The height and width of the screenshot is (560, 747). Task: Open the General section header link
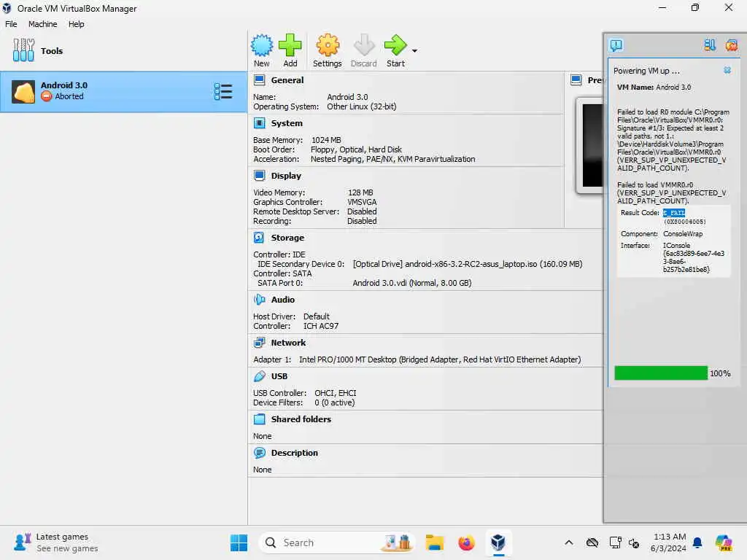coord(287,80)
